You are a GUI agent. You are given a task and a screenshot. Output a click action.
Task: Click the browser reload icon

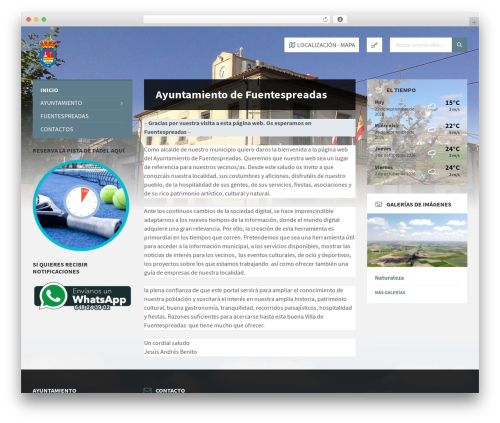click(325, 19)
